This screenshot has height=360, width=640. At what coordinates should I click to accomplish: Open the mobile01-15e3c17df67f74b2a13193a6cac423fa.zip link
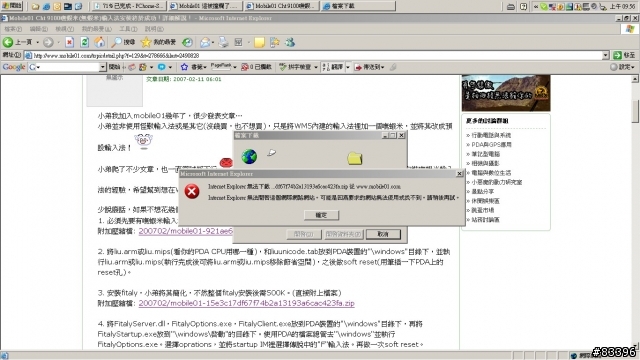(x=247, y=303)
